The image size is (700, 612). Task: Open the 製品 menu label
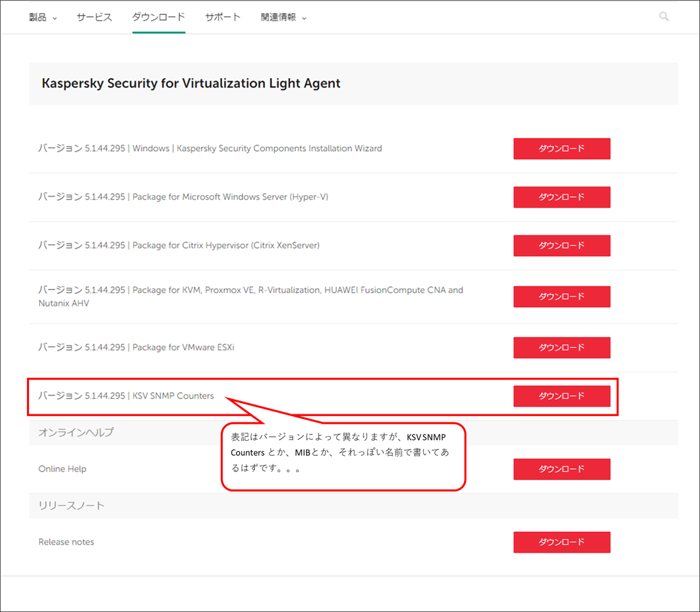38,17
